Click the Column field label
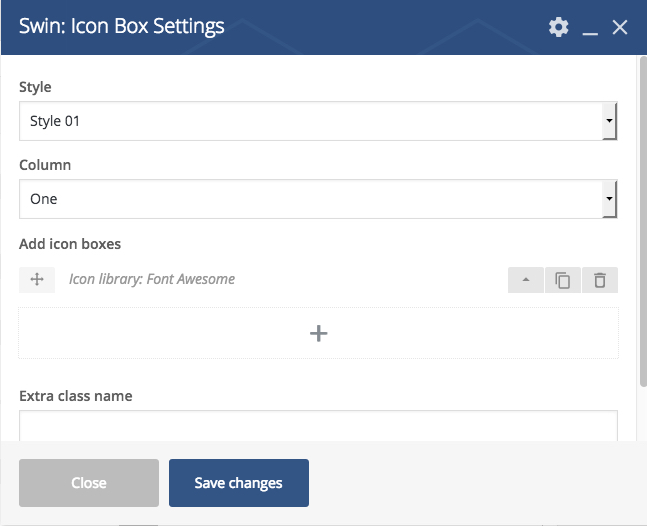This screenshot has width=647, height=526. point(45,165)
